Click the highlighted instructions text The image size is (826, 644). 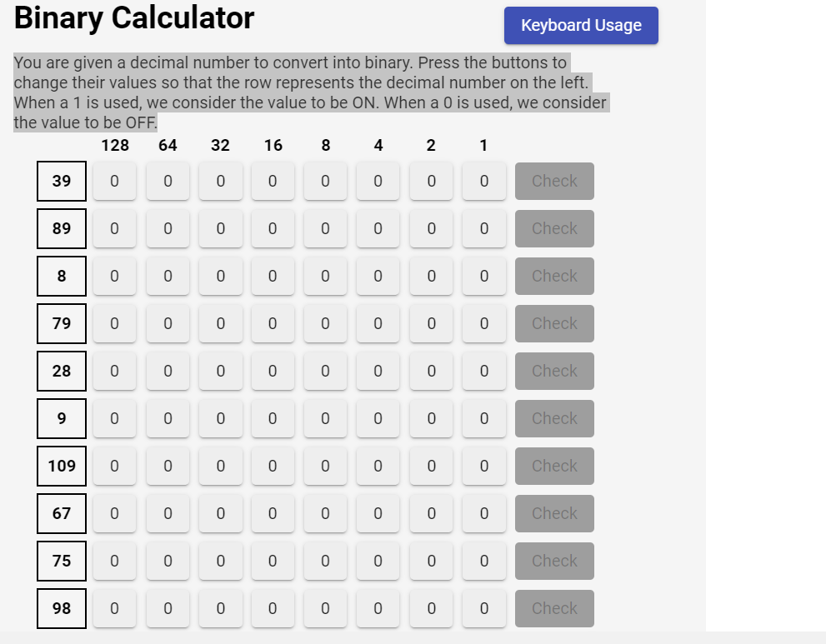[308, 92]
